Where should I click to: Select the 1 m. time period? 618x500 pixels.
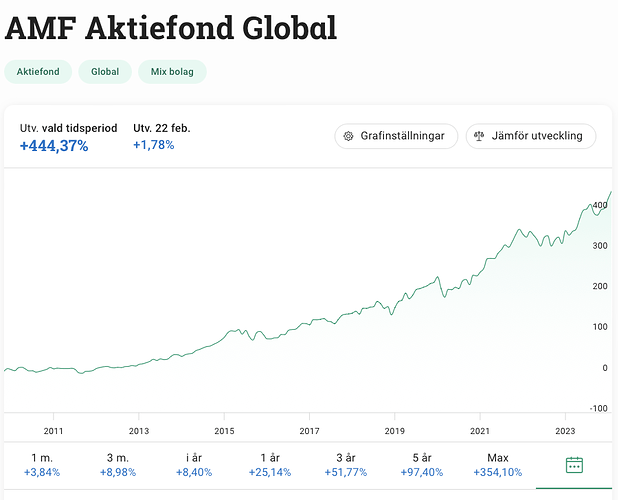click(x=43, y=464)
